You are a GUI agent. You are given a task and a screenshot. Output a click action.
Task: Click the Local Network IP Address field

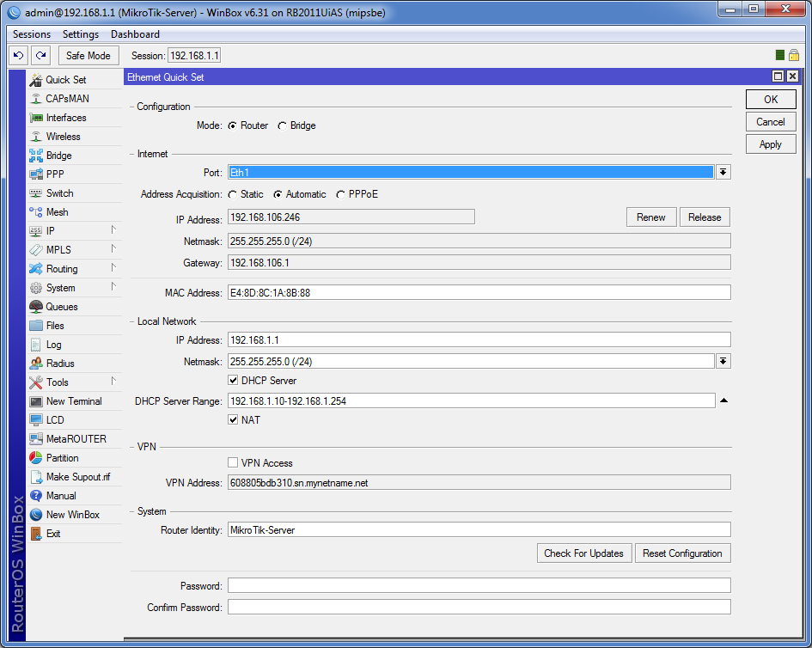pos(479,339)
